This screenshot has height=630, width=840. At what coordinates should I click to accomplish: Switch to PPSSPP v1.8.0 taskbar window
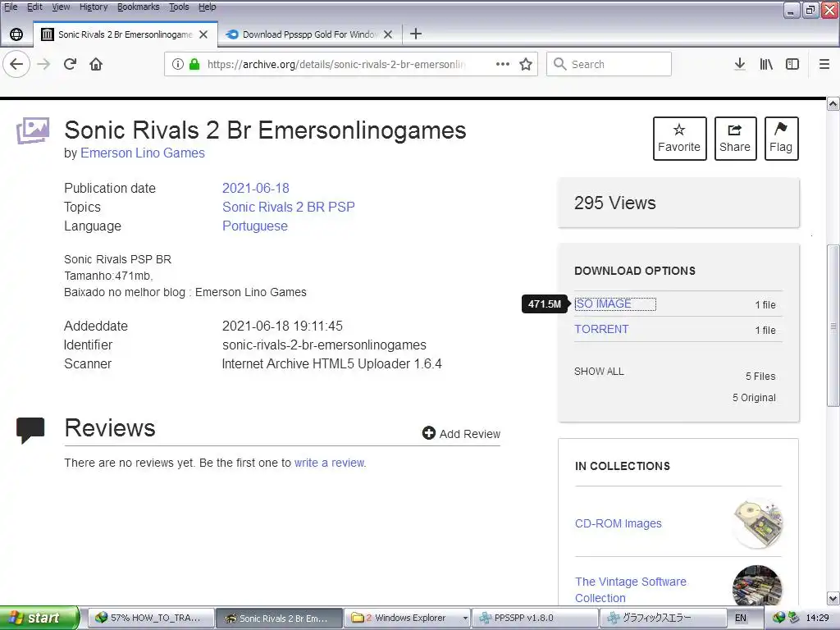coord(535,618)
